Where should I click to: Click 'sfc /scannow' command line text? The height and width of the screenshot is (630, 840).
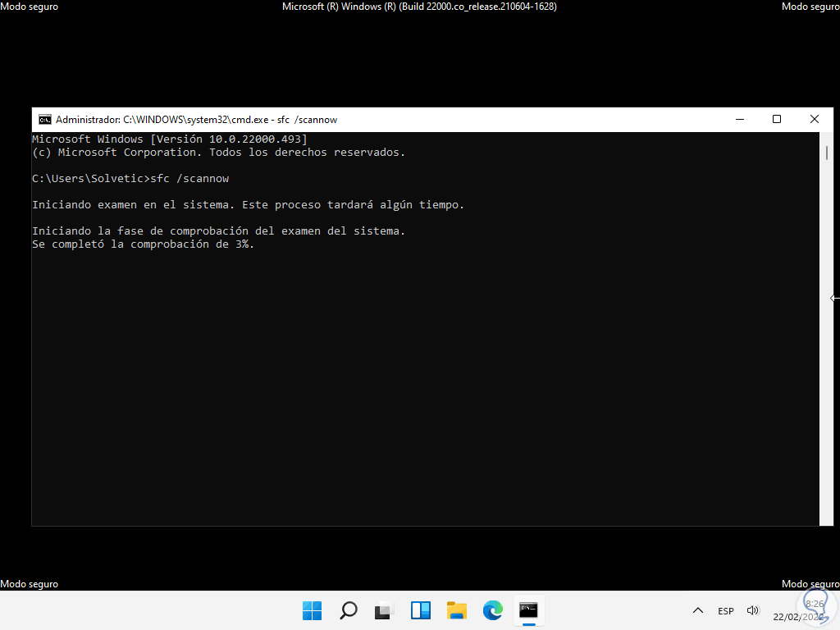189,178
